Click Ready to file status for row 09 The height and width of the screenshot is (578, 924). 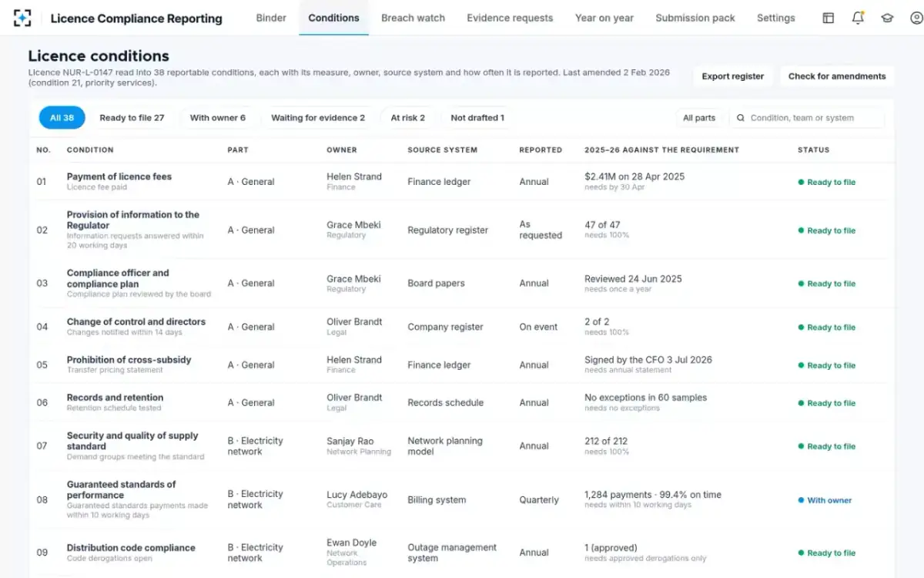[826, 553]
